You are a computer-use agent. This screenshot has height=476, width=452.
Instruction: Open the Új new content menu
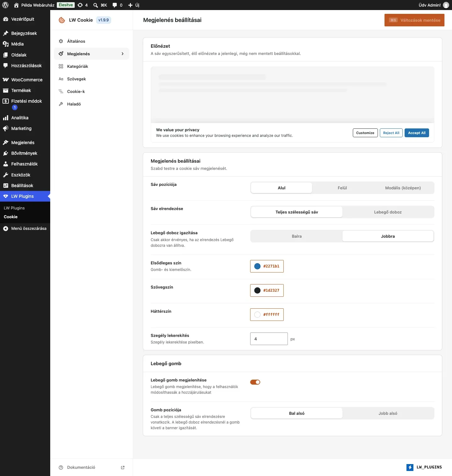pyautogui.click(x=134, y=5)
